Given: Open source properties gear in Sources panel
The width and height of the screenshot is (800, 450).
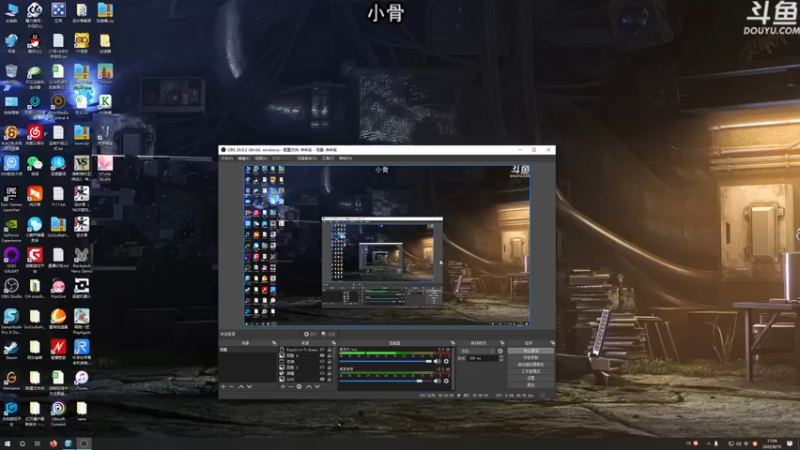Looking at the screenshot, I should tap(299, 387).
